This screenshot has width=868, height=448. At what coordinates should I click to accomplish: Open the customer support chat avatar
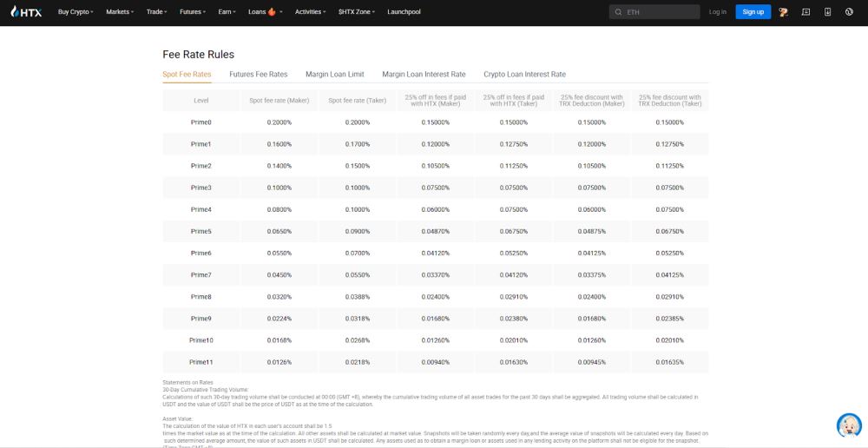click(x=849, y=425)
